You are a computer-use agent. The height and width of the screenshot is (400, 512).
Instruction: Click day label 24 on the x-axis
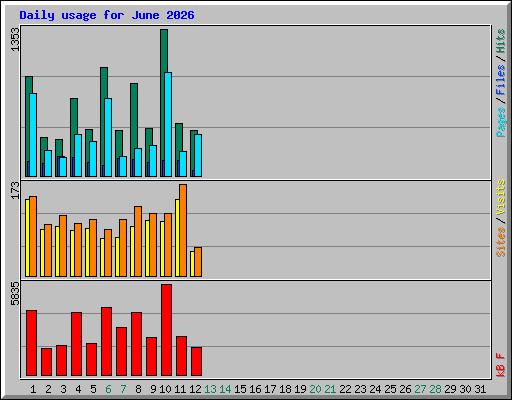(375, 389)
